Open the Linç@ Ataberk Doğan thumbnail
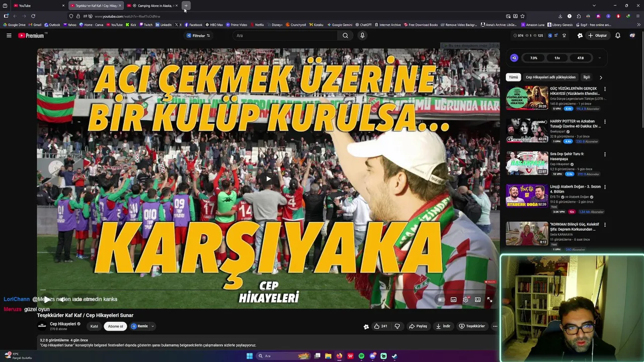Viewport: 644px width, 362px height. point(527,196)
